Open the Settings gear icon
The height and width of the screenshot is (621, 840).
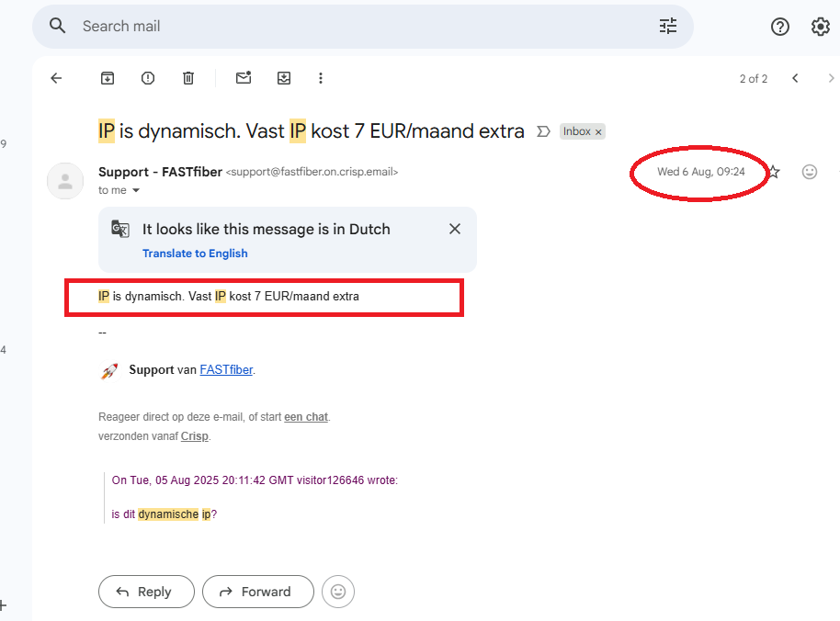(x=820, y=27)
